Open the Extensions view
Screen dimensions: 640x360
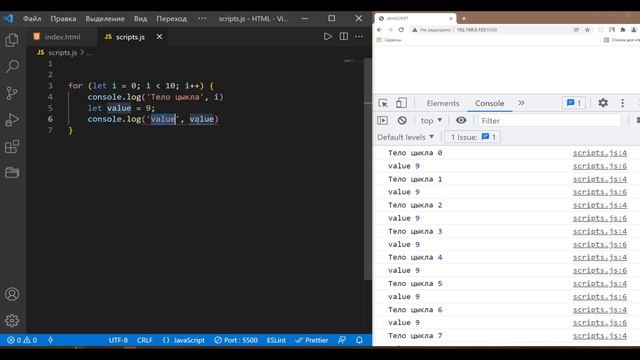click(x=12, y=146)
